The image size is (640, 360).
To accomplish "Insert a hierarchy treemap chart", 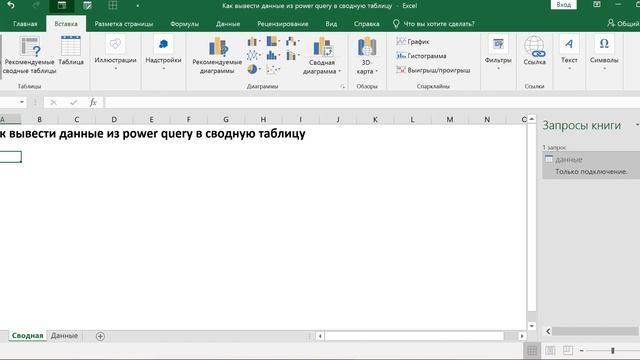I will click(273, 42).
